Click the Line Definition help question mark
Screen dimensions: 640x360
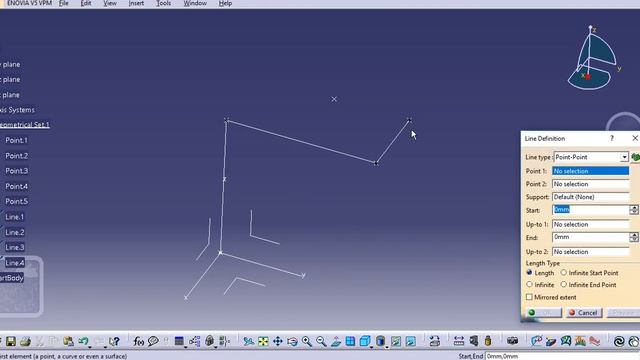(x=612, y=138)
